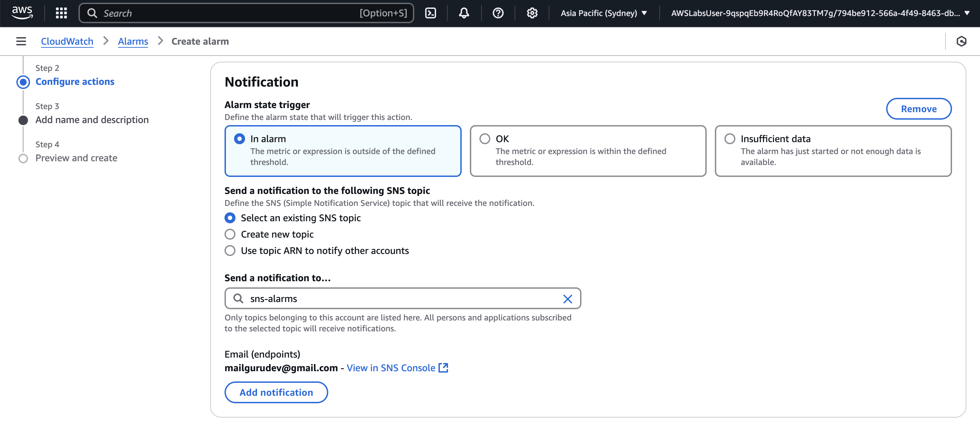This screenshot has height=422, width=980.
Task: Click the Alarm state trigger label
Action: (267, 105)
